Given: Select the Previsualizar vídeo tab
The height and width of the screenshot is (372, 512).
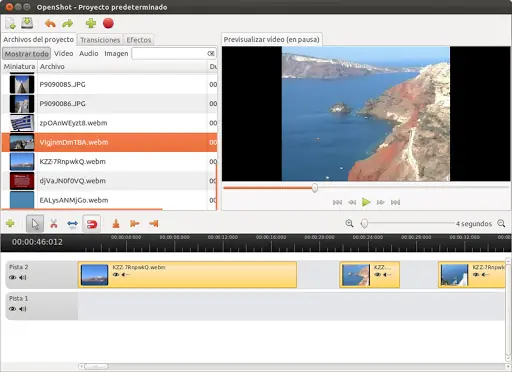Looking at the screenshot, I should (271, 39).
